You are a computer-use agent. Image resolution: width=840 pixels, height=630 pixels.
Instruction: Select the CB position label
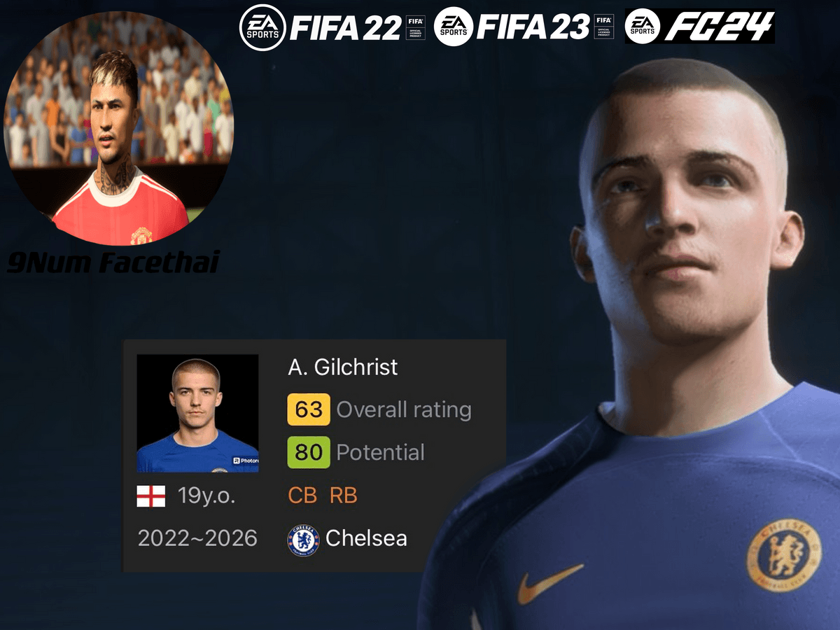coord(302,496)
